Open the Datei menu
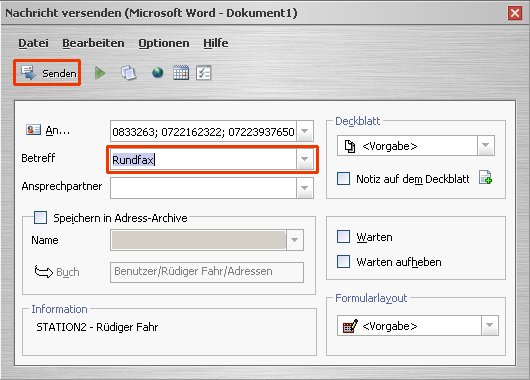Image resolution: width=530 pixels, height=380 pixels. (x=33, y=43)
